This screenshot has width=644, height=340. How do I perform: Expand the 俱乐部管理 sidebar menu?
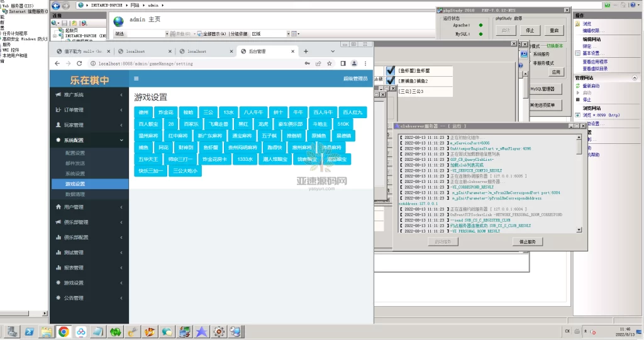[x=88, y=222]
